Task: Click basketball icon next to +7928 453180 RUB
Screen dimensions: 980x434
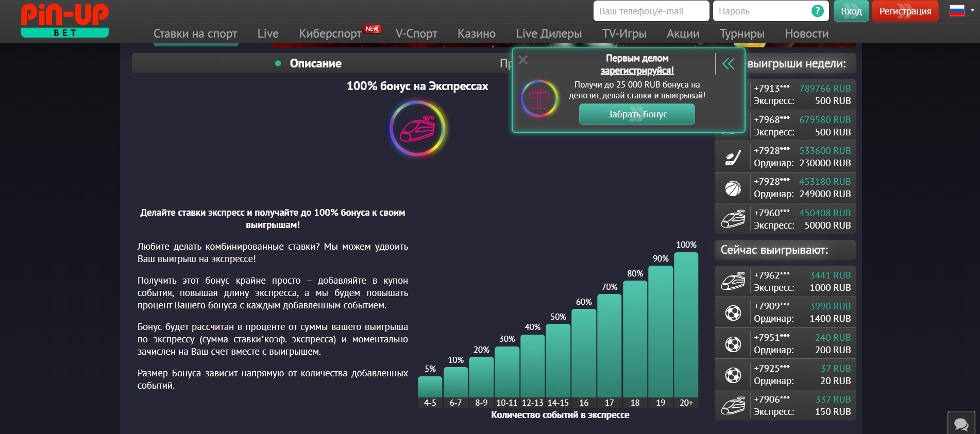Action: [733, 188]
